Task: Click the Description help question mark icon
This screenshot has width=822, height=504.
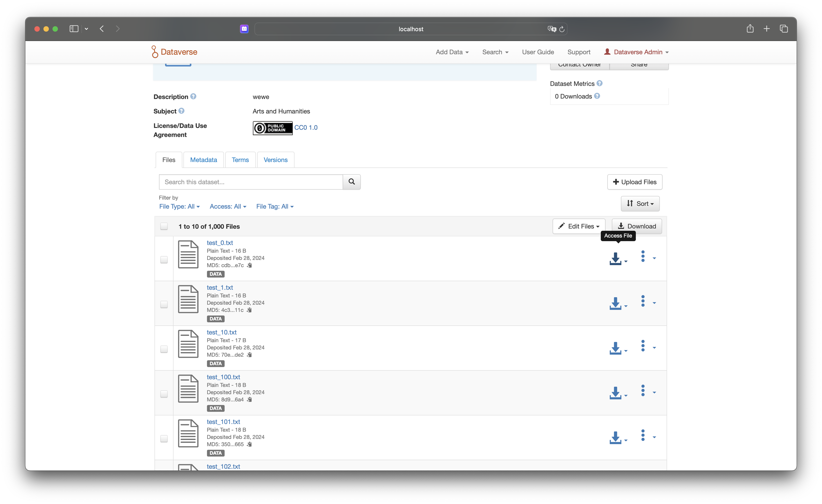Action: tap(193, 96)
